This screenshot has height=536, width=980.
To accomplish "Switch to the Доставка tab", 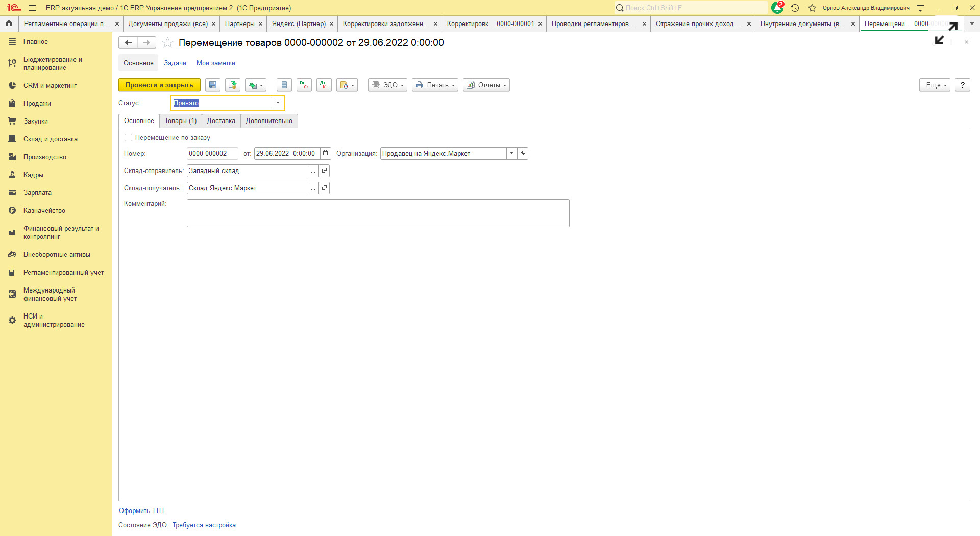I will pyautogui.click(x=221, y=121).
